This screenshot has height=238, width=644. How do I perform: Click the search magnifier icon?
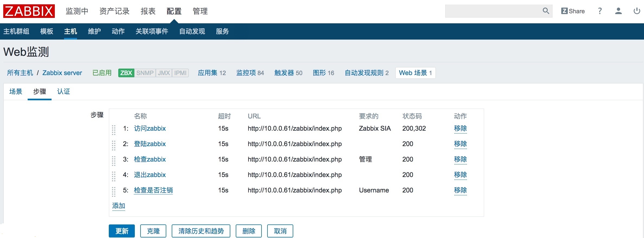coord(546,11)
